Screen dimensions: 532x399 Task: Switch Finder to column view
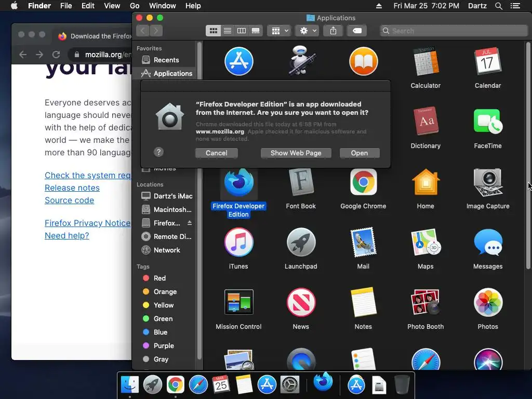tap(242, 31)
